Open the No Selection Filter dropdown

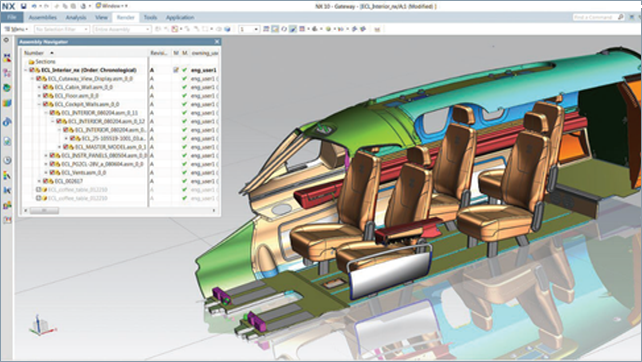tap(62, 29)
